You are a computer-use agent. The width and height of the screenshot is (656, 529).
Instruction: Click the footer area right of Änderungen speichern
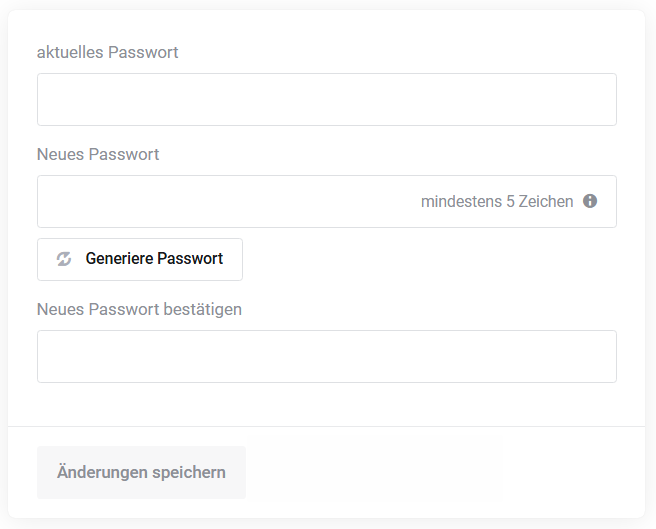440,472
